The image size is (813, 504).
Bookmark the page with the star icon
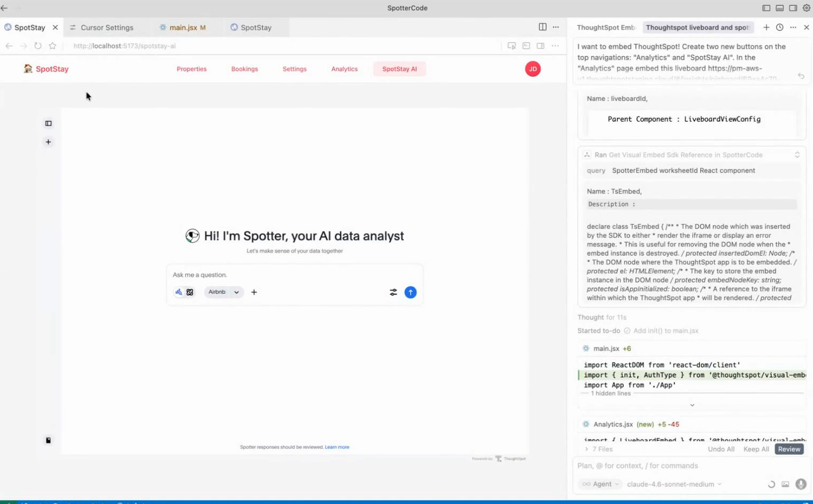pos(52,46)
